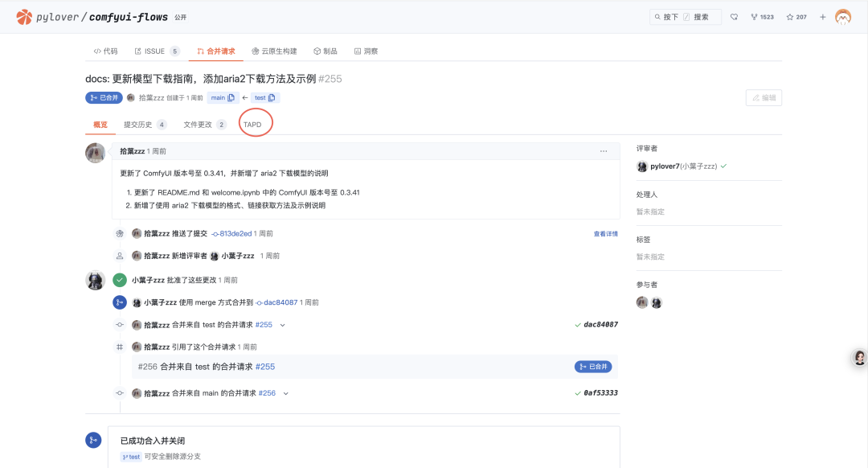Switch to the ISSUE tab

(158, 51)
